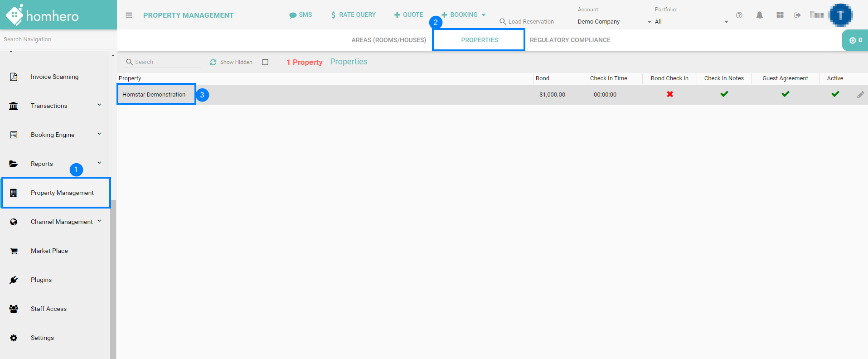868x359 pixels.
Task: Open Plugins from sidebar
Action: click(41, 280)
